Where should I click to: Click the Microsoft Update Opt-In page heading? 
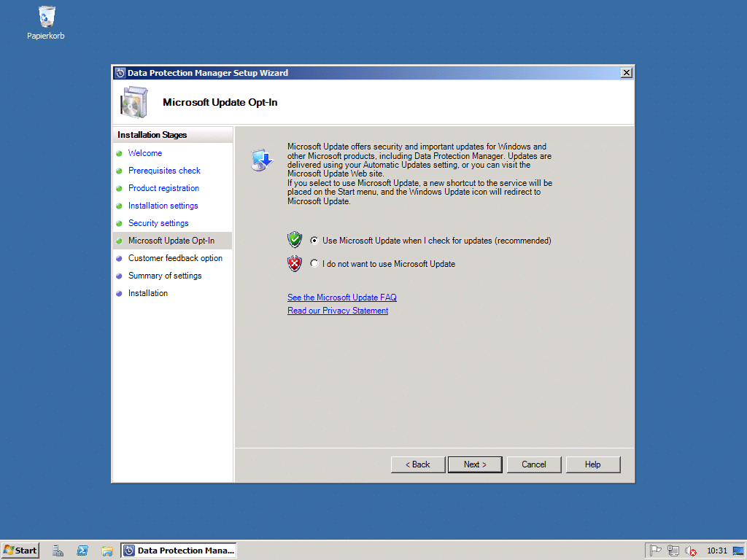tap(220, 102)
